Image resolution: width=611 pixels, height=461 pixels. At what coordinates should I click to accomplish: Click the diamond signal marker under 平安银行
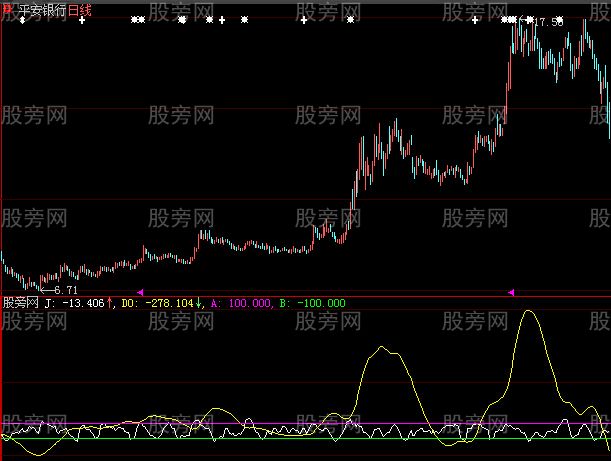[22, 20]
